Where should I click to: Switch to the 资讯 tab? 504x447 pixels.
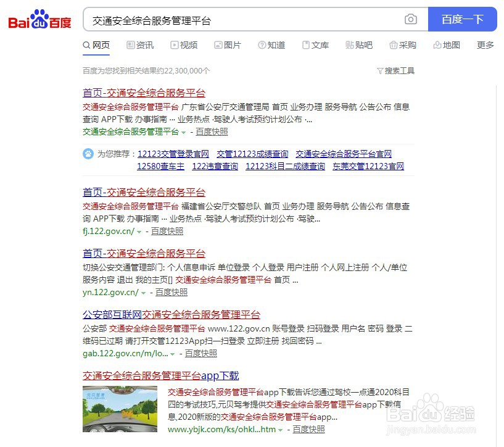pos(140,45)
